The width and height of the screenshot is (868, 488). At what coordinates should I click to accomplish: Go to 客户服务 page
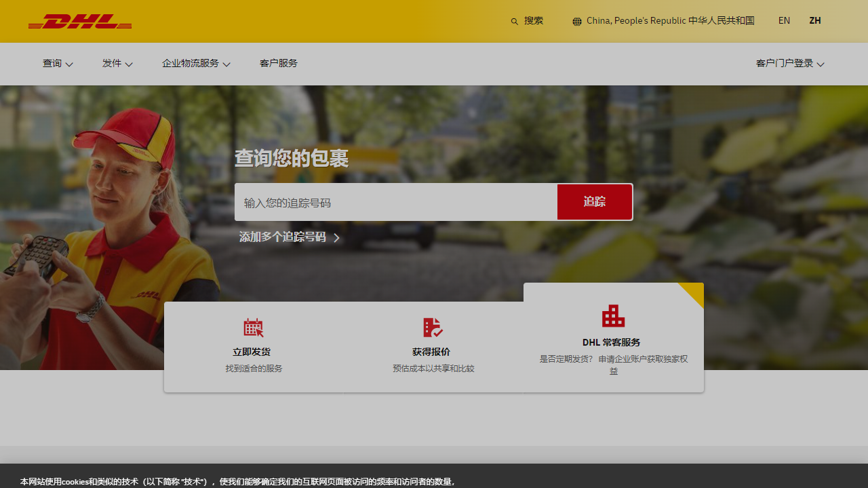pos(279,63)
